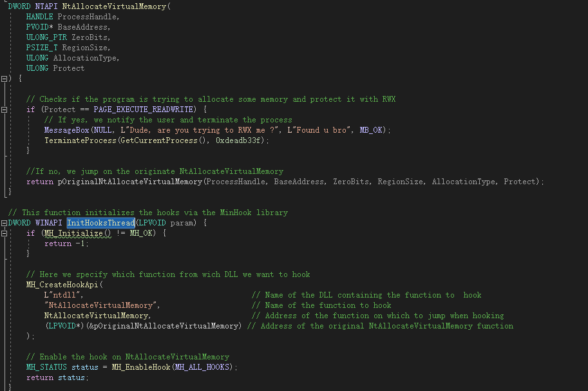Image resolution: width=588 pixels, height=391 pixels.
Task: Click MH_OK in the if condition
Action: pyautogui.click(x=141, y=233)
